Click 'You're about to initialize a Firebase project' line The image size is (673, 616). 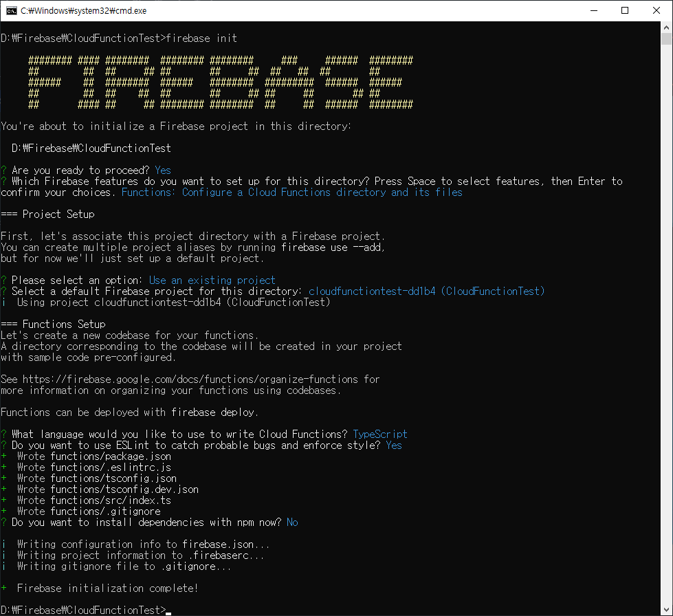[x=176, y=126]
